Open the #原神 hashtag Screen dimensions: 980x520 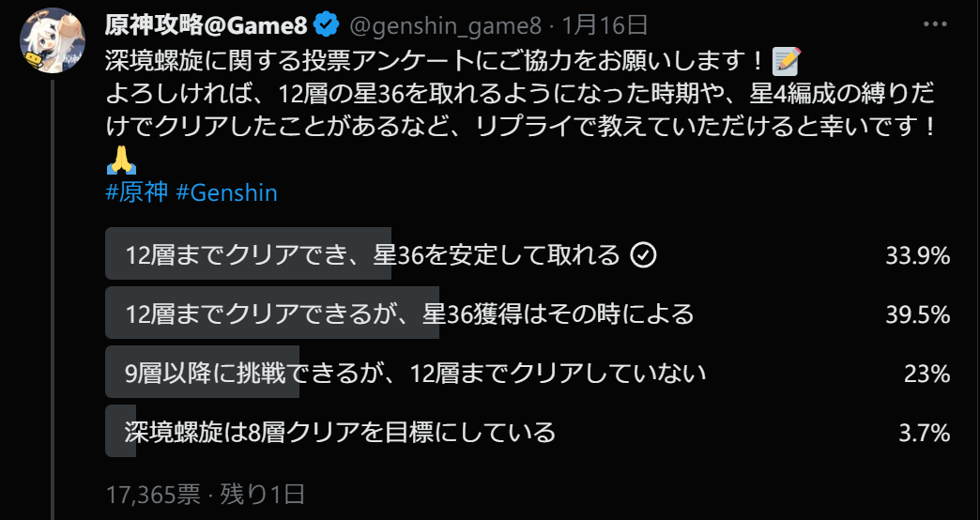[x=137, y=192]
